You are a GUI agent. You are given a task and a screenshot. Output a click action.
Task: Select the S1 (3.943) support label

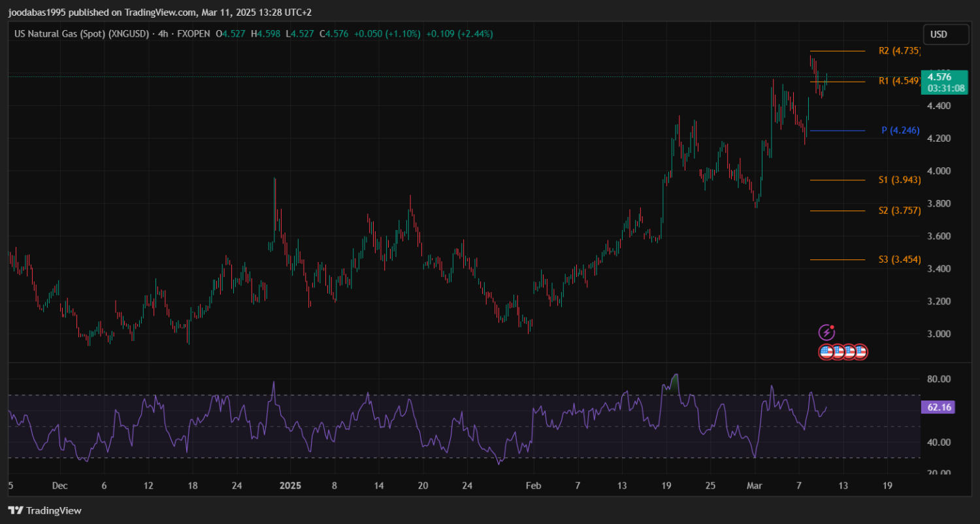pyautogui.click(x=900, y=180)
